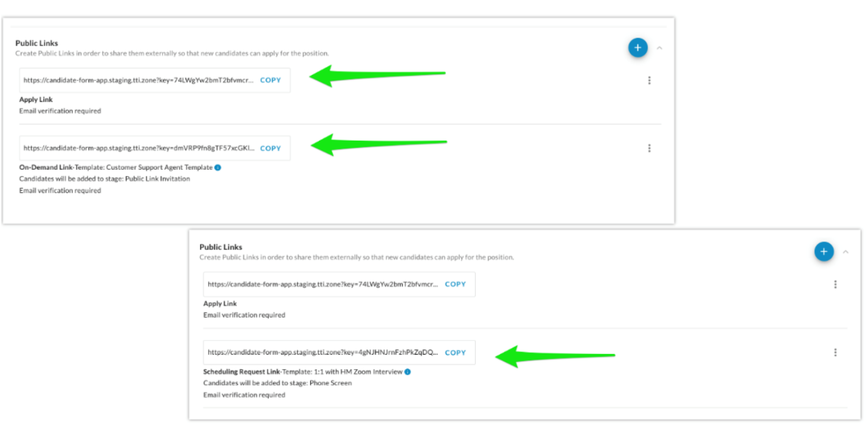
Task: Copy the On-Demand Link URL
Action: pyautogui.click(x=271, y=149)
